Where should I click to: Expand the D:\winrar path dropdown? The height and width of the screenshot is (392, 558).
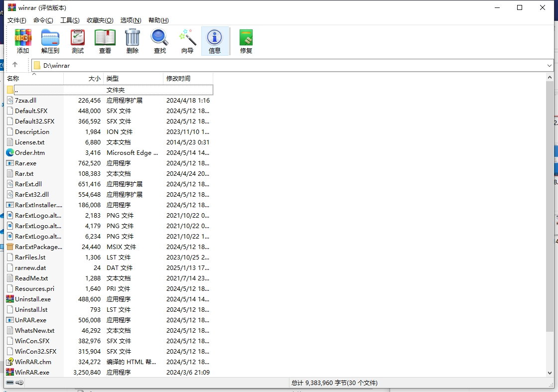(549, 65)
